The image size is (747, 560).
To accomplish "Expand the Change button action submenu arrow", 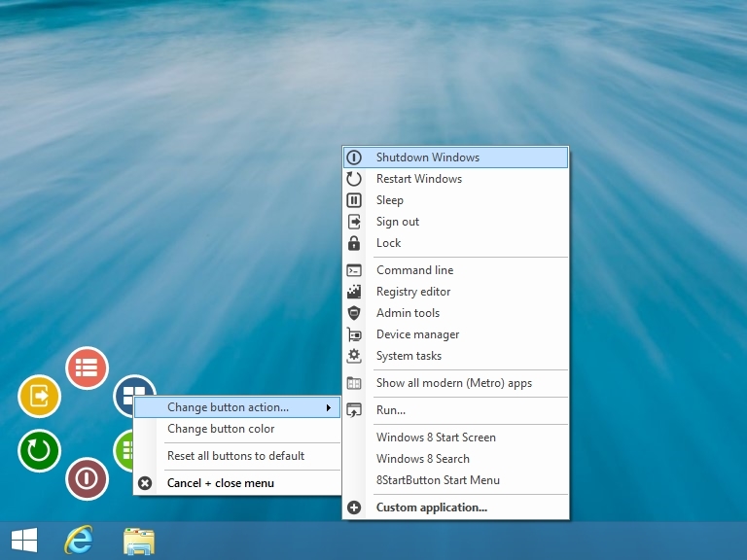I will coord(328,407).
